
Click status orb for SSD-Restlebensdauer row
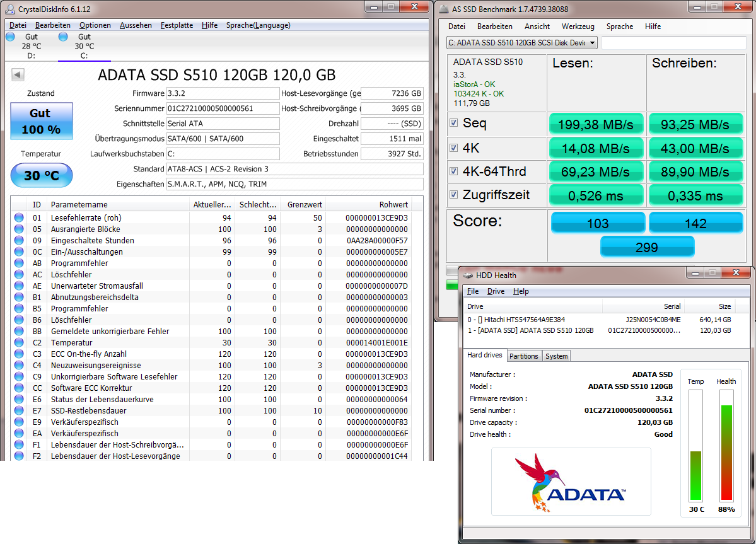pos(19,410)
